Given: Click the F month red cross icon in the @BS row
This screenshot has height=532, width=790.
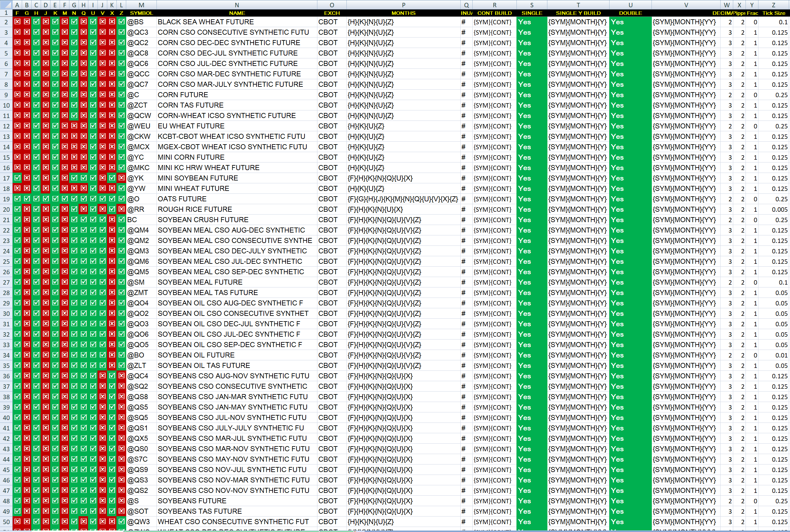Looking at the screenshot, I should [17, 22].
